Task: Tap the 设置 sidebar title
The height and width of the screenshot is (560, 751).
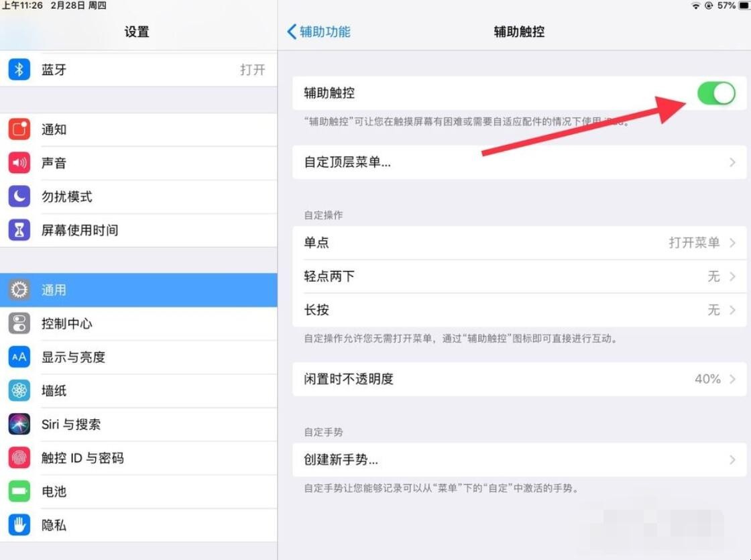Action: click(x=137, y=32)
